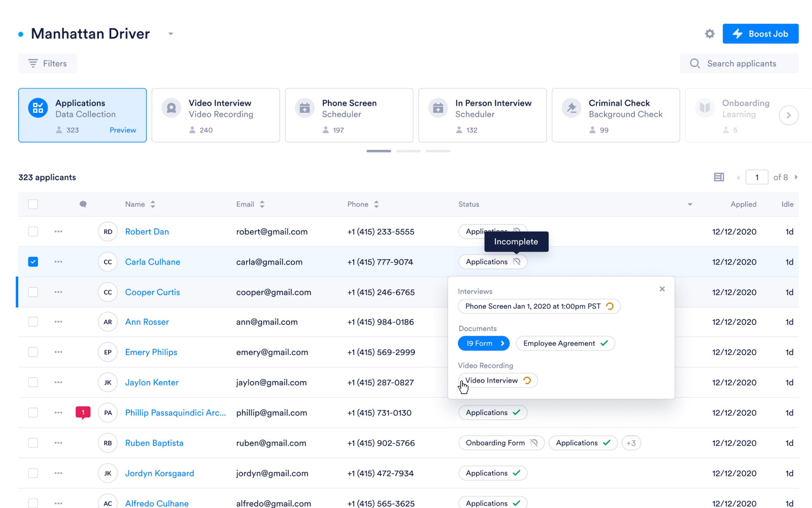812x508 pixels.
Task: Open settings gear next to Boost Job
Action: click(709, 34)
